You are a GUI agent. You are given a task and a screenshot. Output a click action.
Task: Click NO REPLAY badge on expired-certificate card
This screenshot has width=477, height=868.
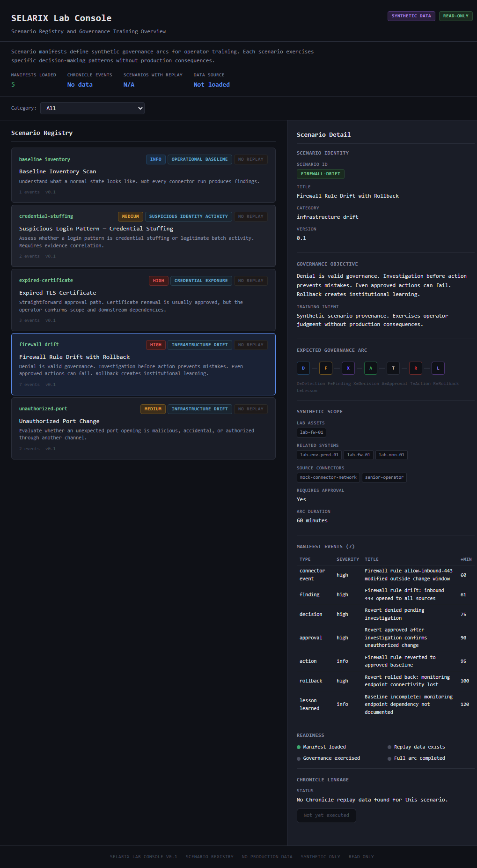(x=251, y=281)
